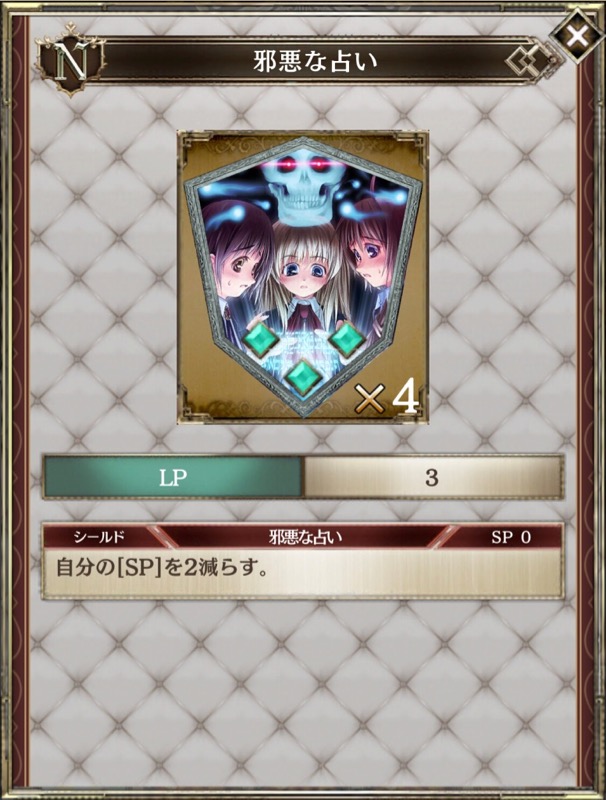
Task: Tap the blonde girl in the center
Action: pyautogui.click(x=302, y=276)
